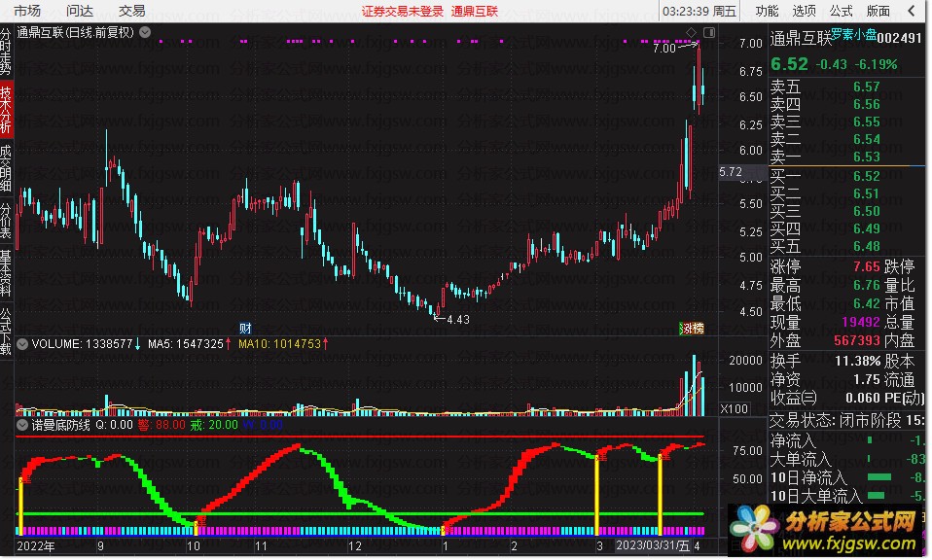Open the 交易 menu
The height and width of the screenshot is (560, 932).
(132, 11)
